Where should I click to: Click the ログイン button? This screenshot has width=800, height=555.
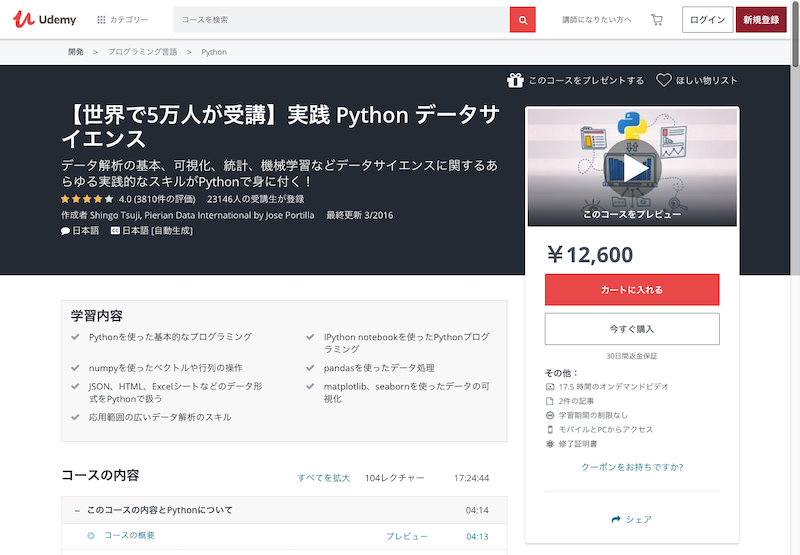[707, 19]
